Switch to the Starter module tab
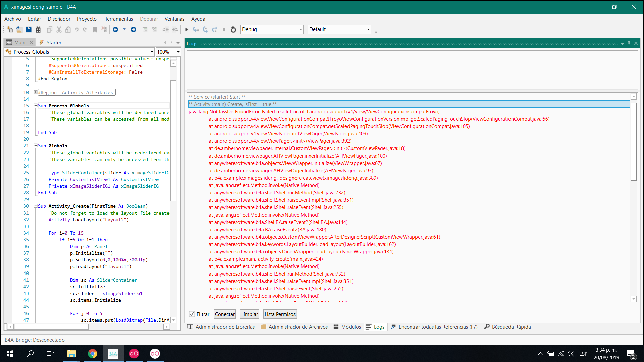644x362 pixels. pos(54,42)
